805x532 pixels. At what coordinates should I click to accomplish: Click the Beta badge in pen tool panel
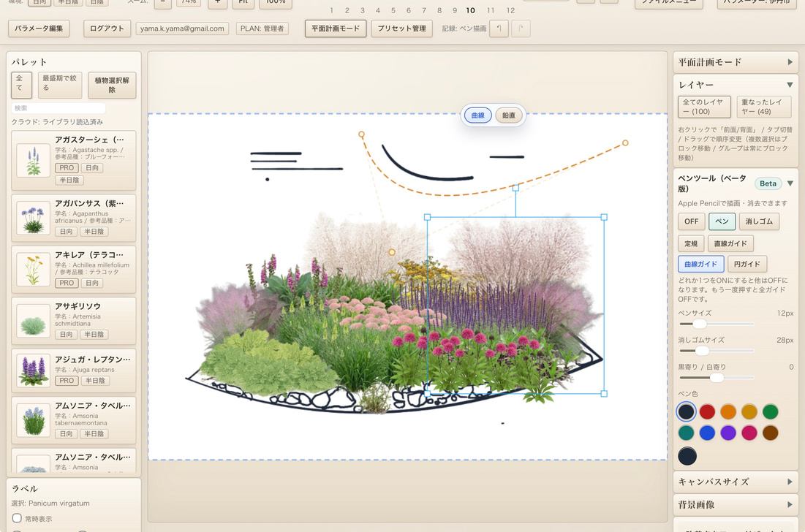coord(768,183)
